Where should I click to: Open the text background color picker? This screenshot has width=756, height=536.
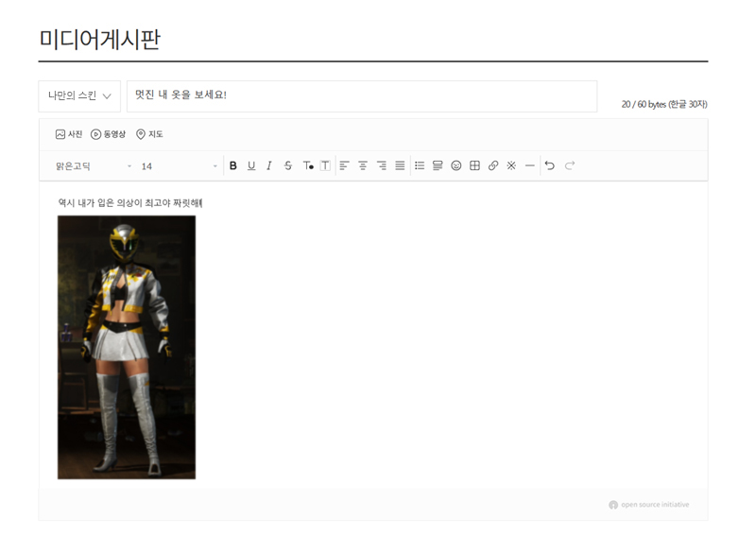(325, 165)
